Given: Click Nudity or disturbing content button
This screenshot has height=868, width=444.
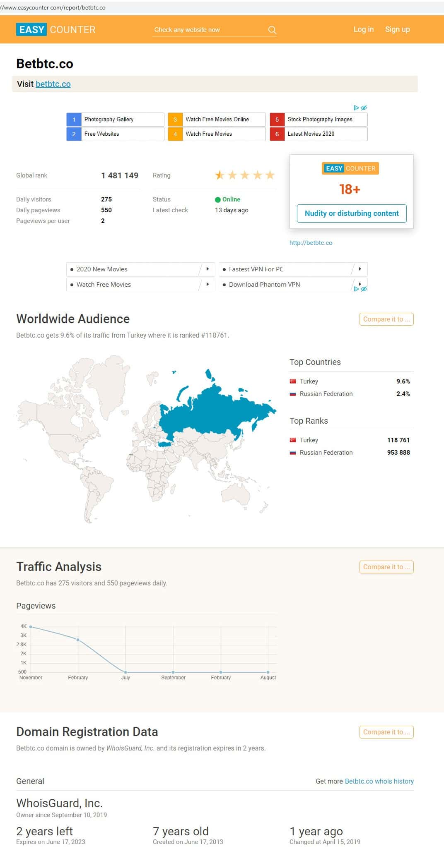Looking at the screenshot, I should (x=352, y=213).
